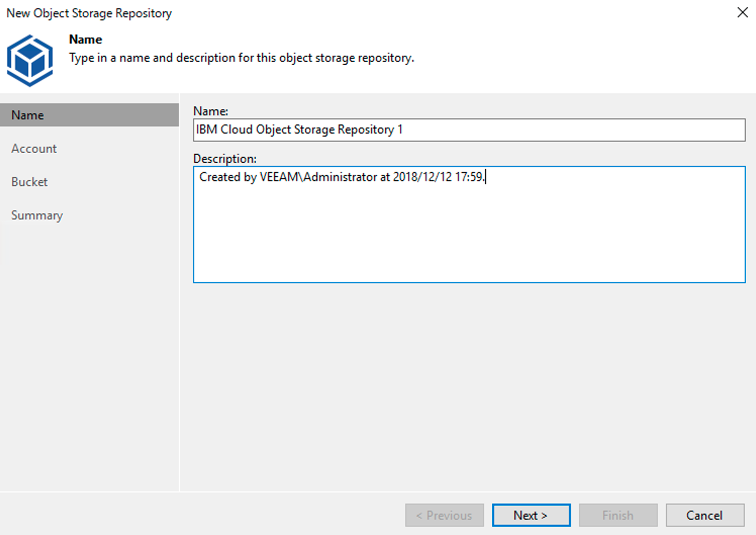
Task: Click the Previous button
Action: [x=444, y=515]
